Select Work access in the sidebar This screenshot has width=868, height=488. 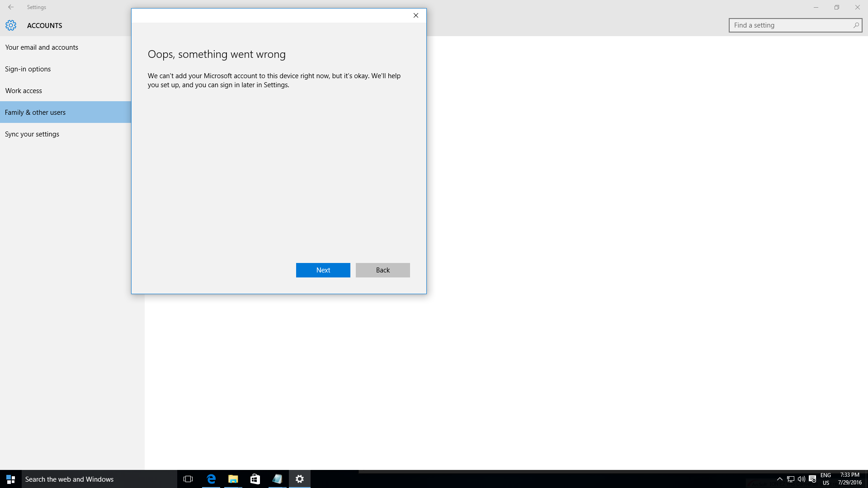coord(66,91)
